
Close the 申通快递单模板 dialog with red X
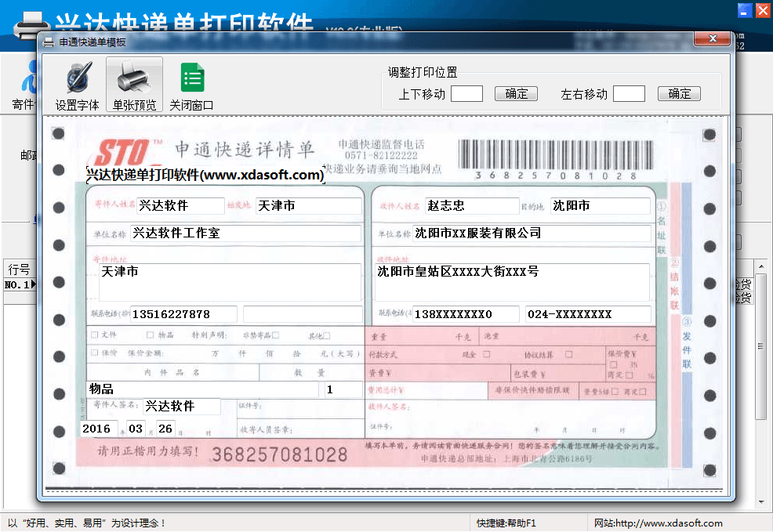[712, 38]
